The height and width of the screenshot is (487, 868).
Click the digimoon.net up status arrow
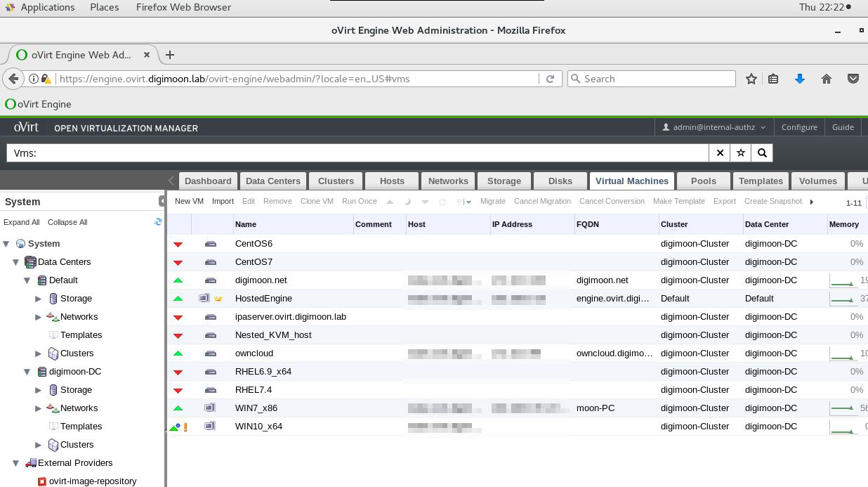point(178,280)
